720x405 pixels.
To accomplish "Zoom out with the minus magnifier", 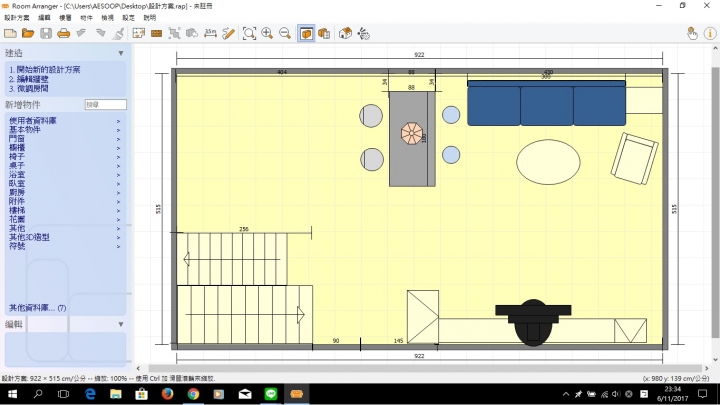I will (285, 34).
